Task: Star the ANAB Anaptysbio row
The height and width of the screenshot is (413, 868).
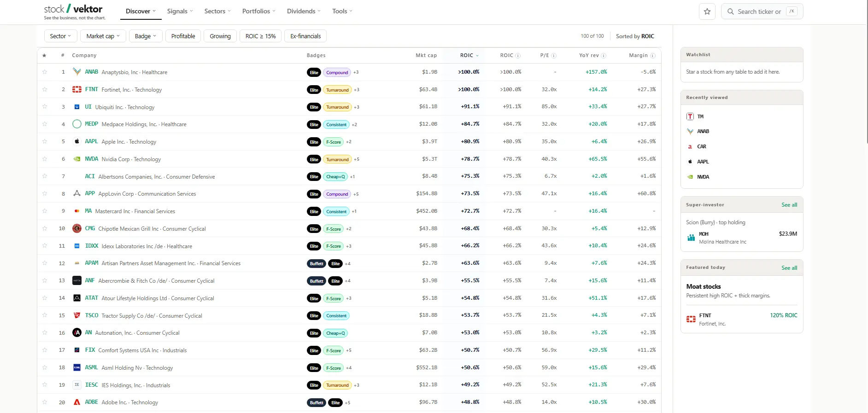Action: 45,72
